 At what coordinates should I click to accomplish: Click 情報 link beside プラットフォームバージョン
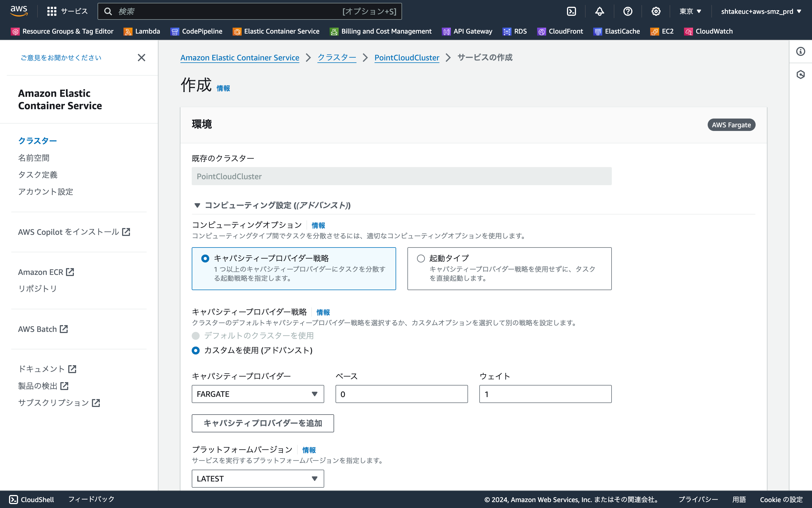309,450
